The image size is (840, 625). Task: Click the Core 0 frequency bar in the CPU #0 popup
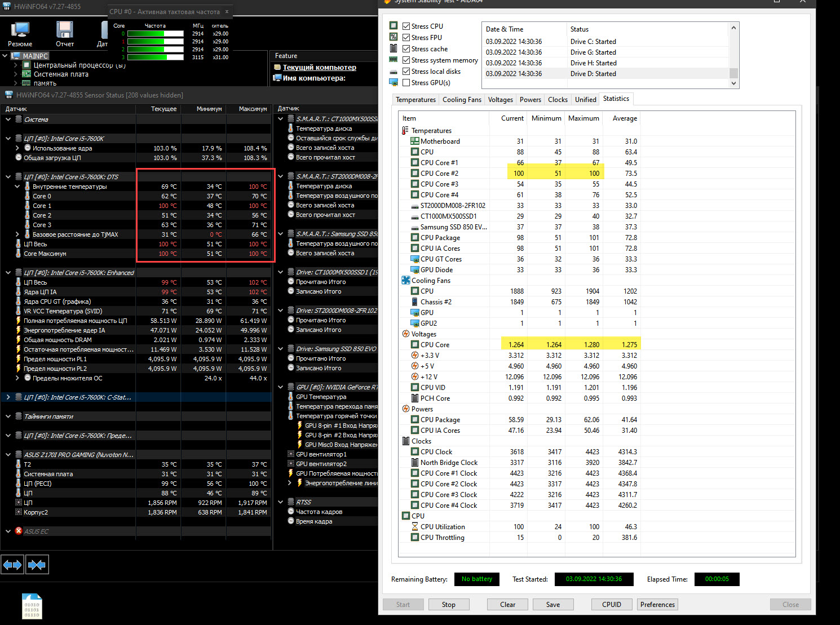pyautogui.click(x=156, y=34)
